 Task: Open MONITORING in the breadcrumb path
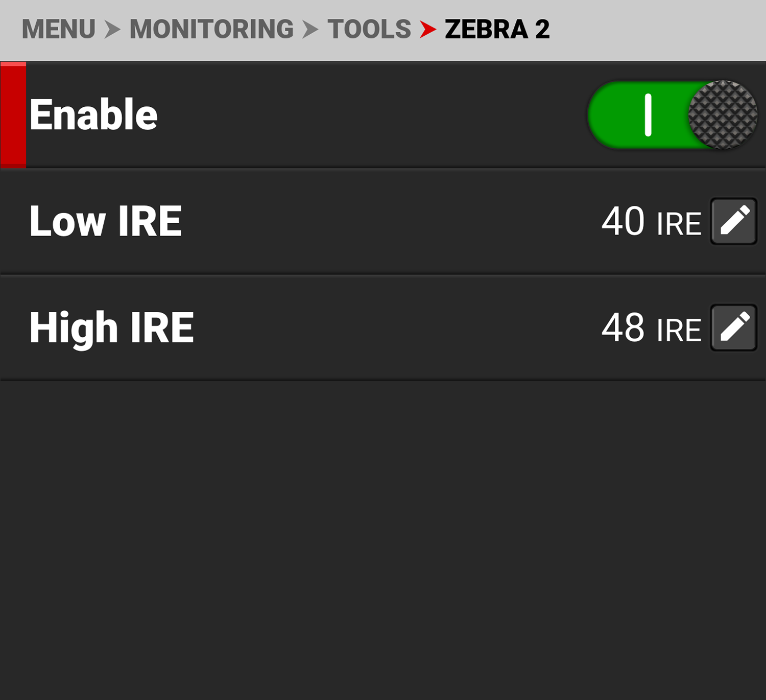click(211, 29)
